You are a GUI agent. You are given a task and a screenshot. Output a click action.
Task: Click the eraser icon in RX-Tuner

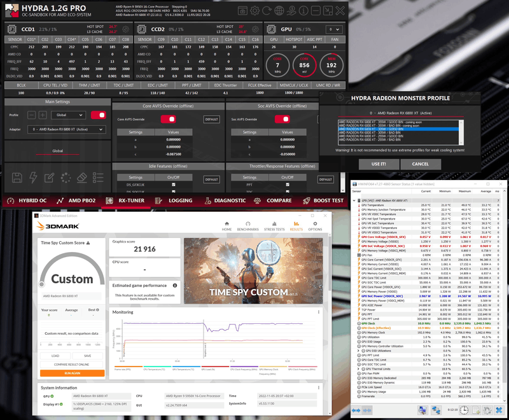point(82,178)
